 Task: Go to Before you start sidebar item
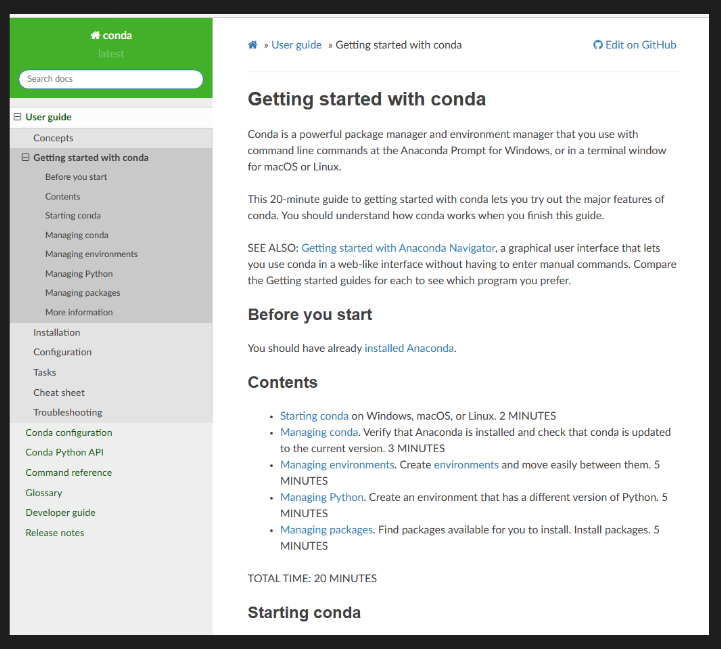coord(76,177)
